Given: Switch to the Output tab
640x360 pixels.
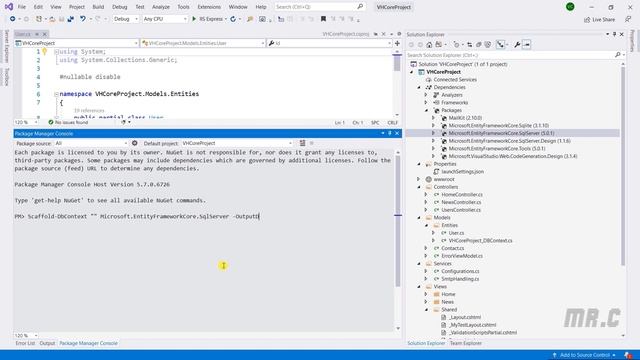Looking at the screenshot, I should (x=47, y=343).
